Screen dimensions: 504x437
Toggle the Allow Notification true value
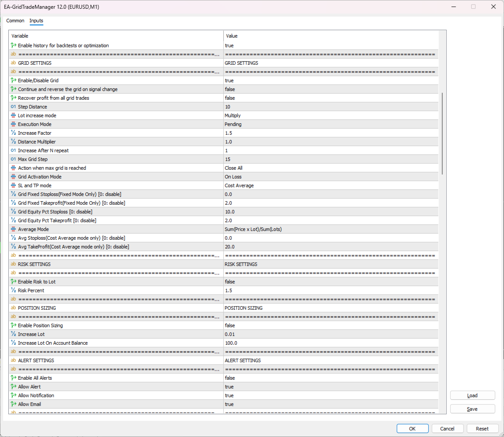point(331,395)
